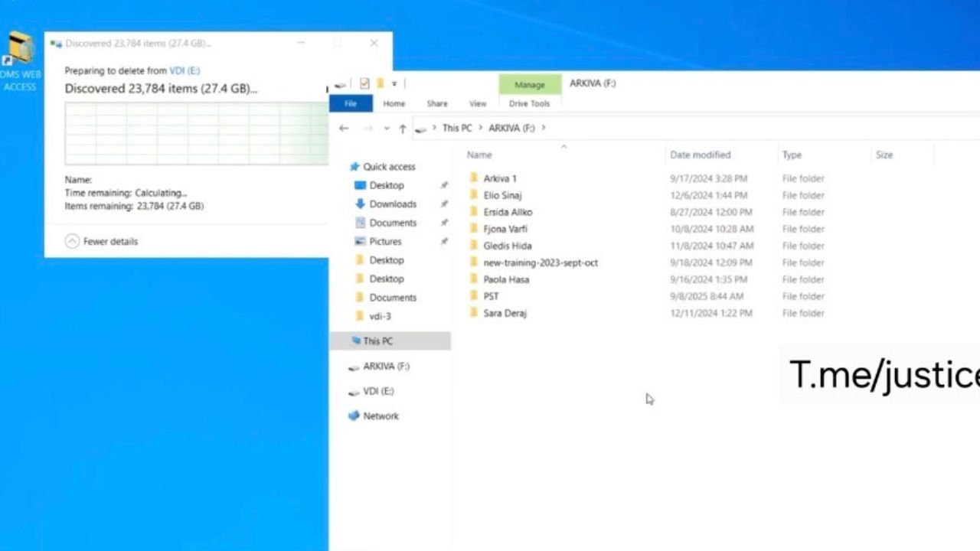Go back using the Back arrow
980x551 pixels.
pyautogui.click(x=344, y=128)
